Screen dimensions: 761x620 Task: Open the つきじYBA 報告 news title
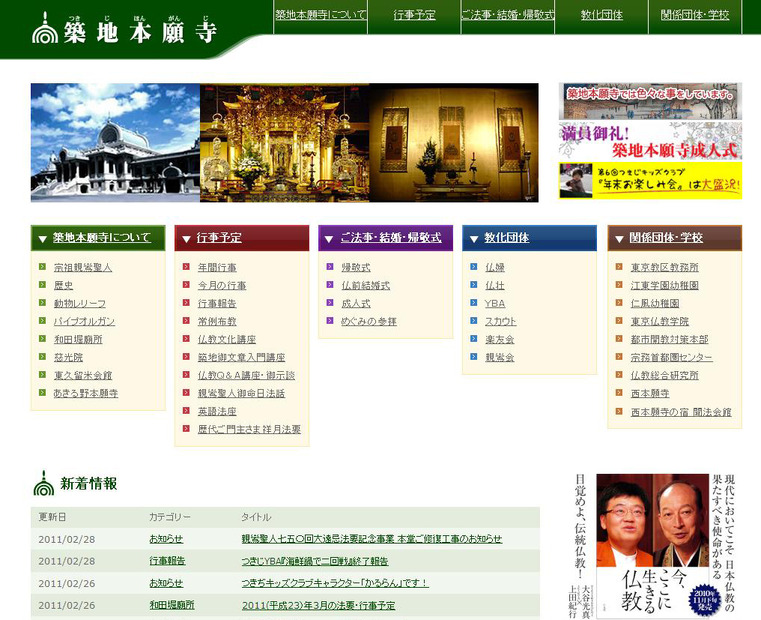315,561
